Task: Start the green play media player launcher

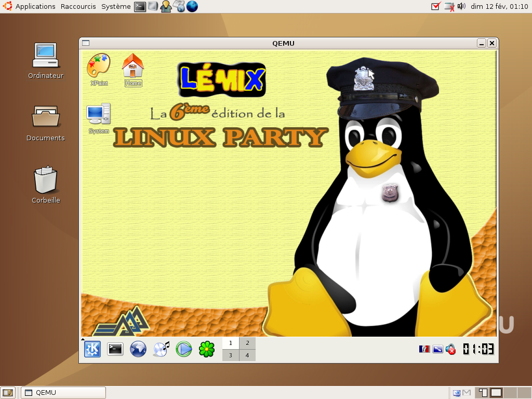Action: coord(184,349)
